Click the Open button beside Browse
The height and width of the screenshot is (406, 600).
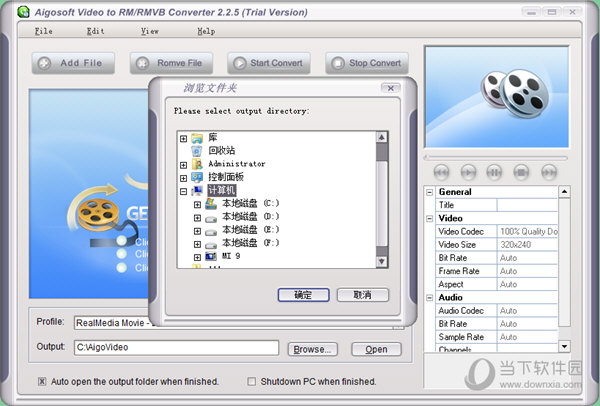pos(376,349)
